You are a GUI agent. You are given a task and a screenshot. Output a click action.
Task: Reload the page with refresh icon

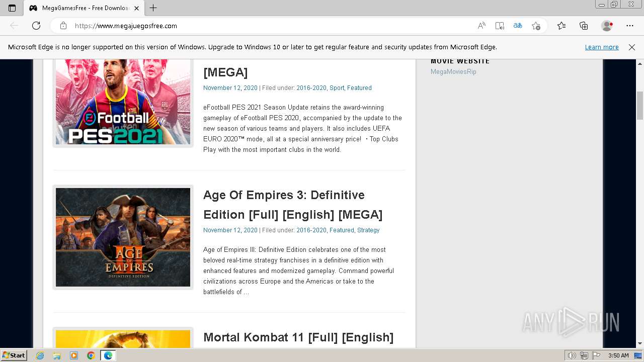[36, 26]
